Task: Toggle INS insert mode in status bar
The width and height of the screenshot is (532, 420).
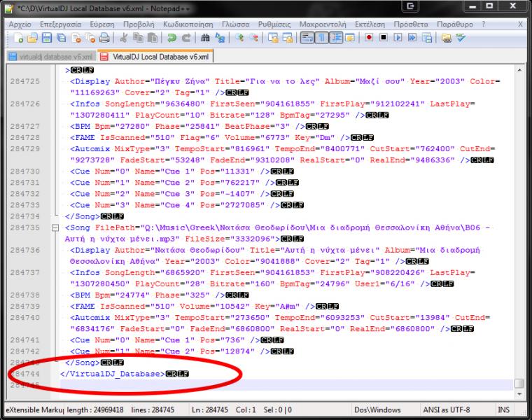Action: 503,409
